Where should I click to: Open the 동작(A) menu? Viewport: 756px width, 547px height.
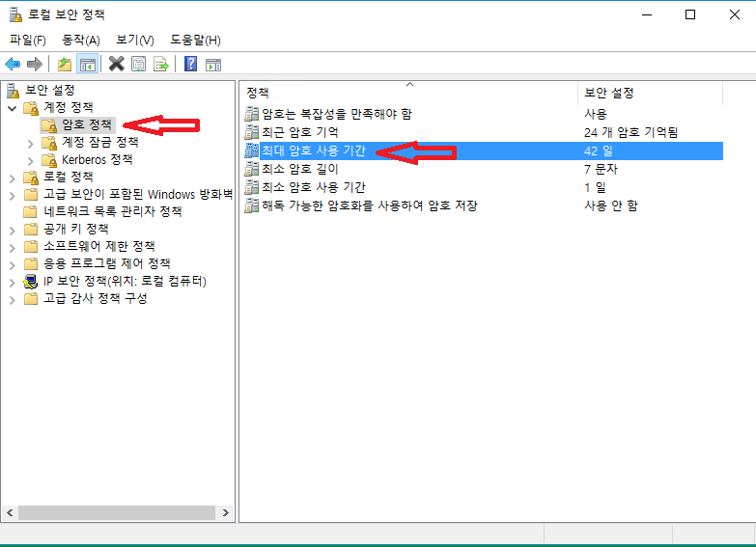[x=80, y=40]
